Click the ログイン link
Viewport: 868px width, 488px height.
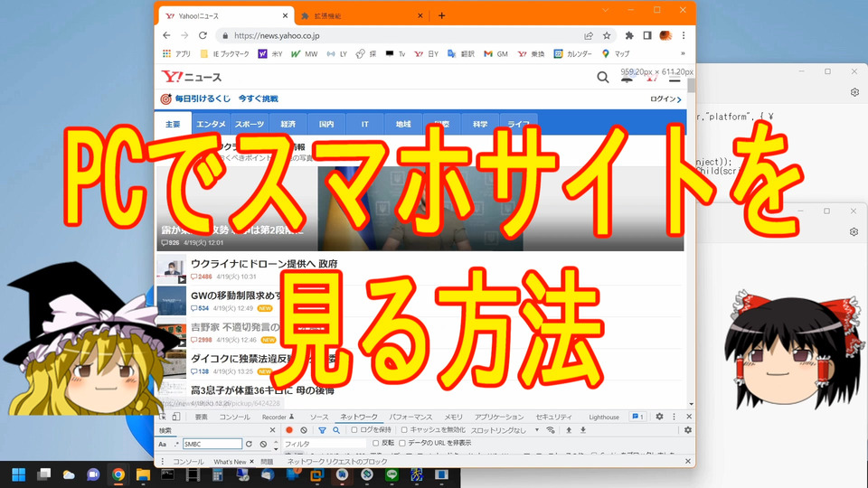coord(665,99)
